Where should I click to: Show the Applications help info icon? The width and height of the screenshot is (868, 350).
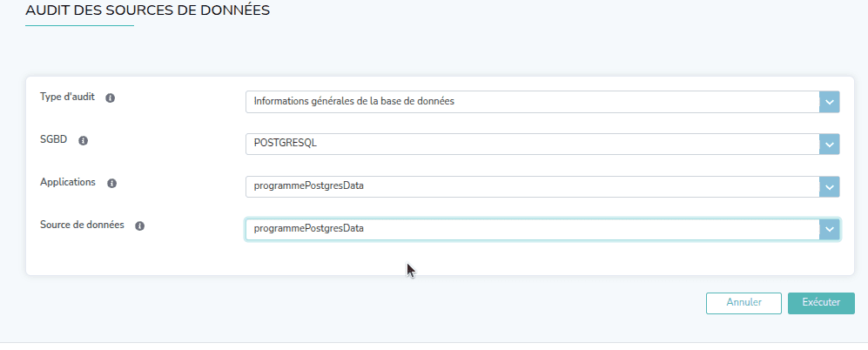(112, 183)
